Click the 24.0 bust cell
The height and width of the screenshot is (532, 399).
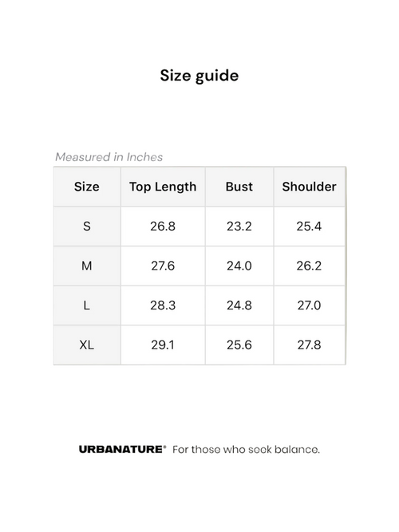(x=239, y=266)
